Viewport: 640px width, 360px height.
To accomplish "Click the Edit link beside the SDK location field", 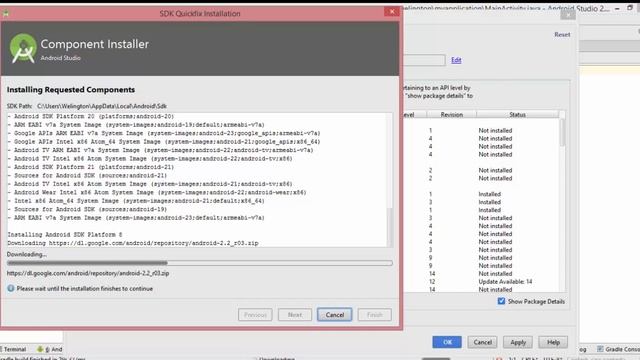I will click(456, 60).
